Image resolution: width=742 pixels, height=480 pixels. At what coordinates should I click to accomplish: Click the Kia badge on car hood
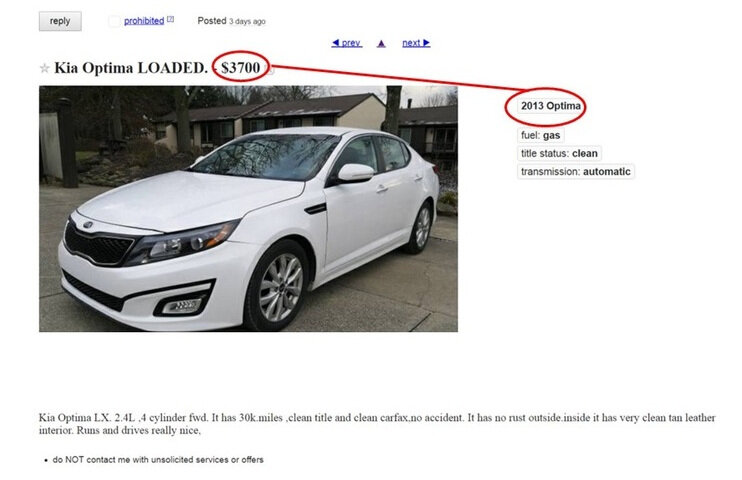point(88,225)
